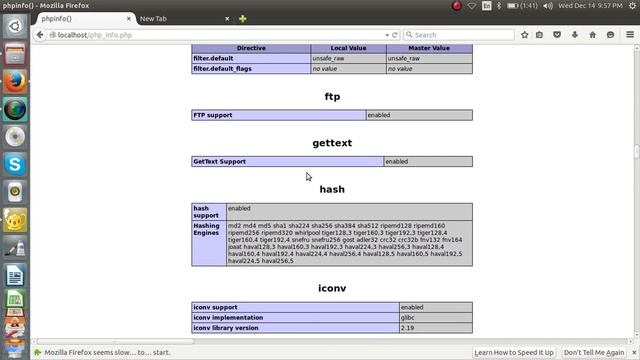Click the gettext section heading
The height and width of the screenshot is (360, 640).
coord(332,143)
